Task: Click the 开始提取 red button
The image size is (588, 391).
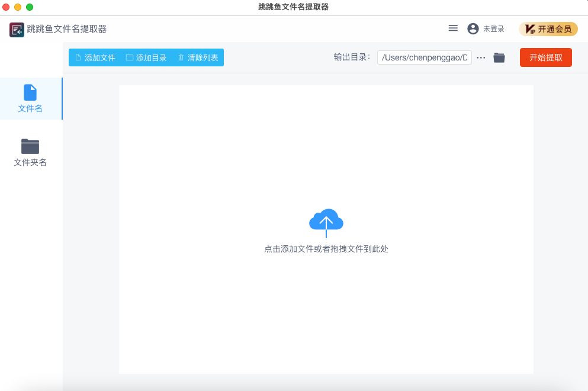Action: pos(545,57)
